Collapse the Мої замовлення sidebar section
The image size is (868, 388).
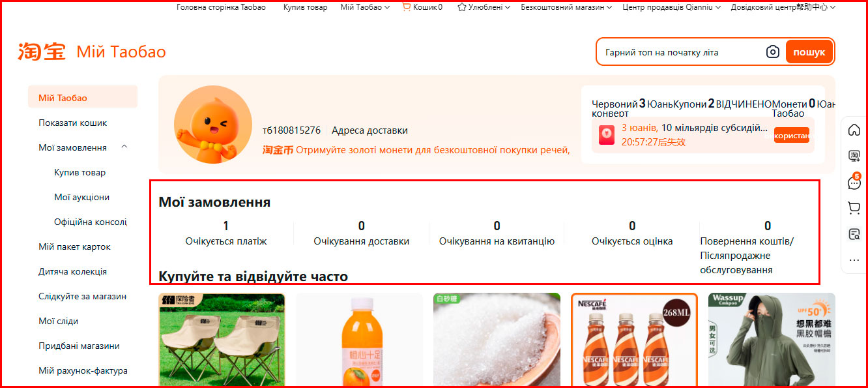pyautogui.click(x=124, y=147)
